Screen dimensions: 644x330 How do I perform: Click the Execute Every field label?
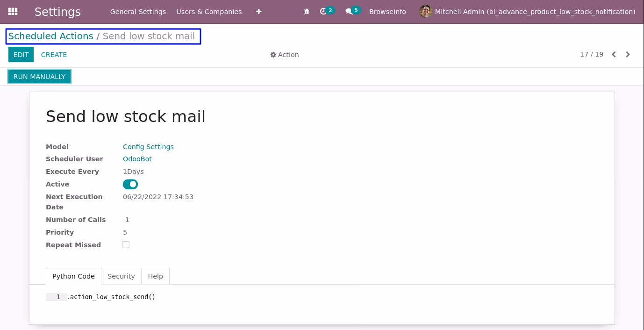tap(72, 172)
